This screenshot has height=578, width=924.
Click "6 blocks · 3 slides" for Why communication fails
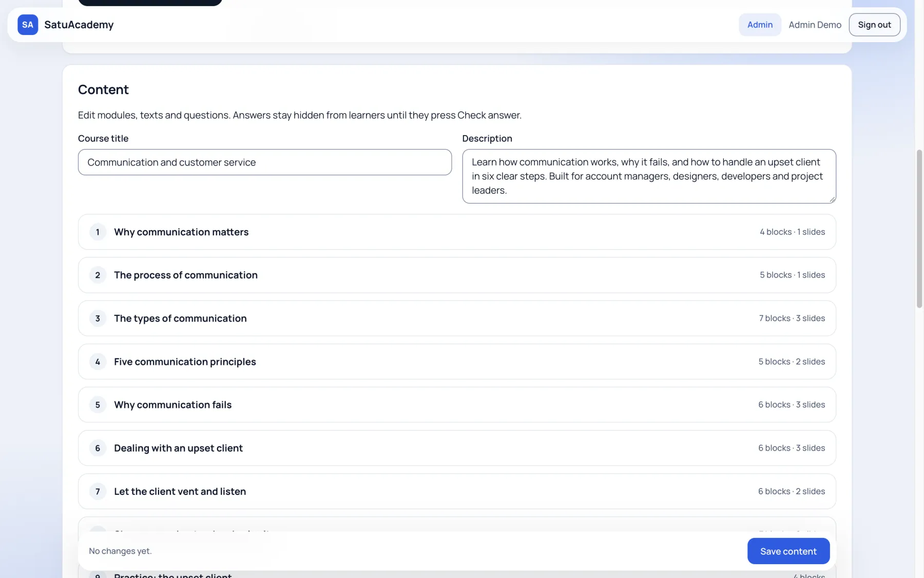click(x=792, y=405)
